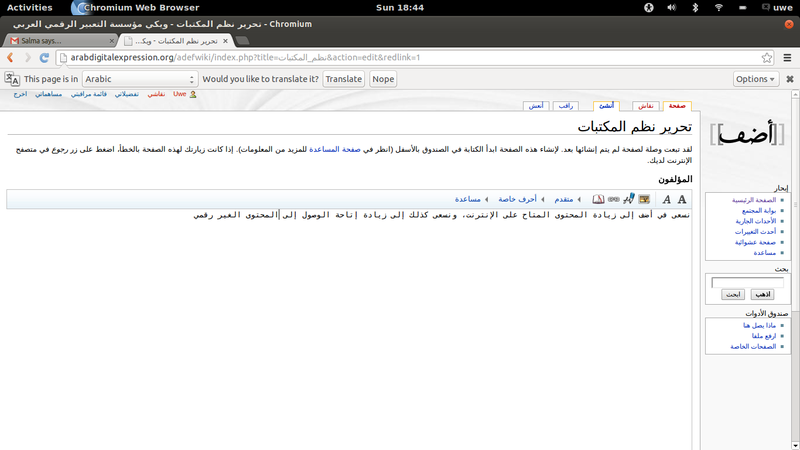Close the تحرير نظم المكتبات browser tab
800x450 pixels.
226,41
